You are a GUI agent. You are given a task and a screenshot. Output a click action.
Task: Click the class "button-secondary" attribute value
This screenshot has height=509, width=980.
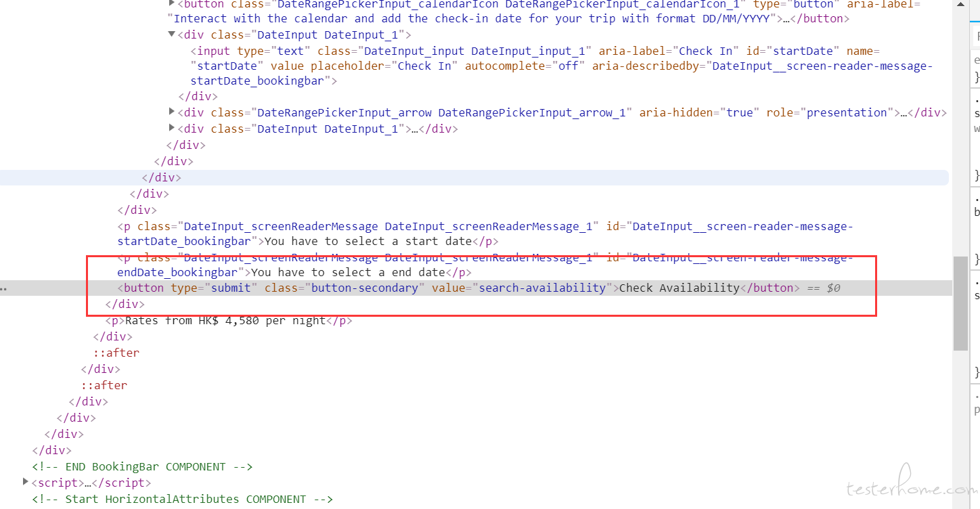[365, 288]
